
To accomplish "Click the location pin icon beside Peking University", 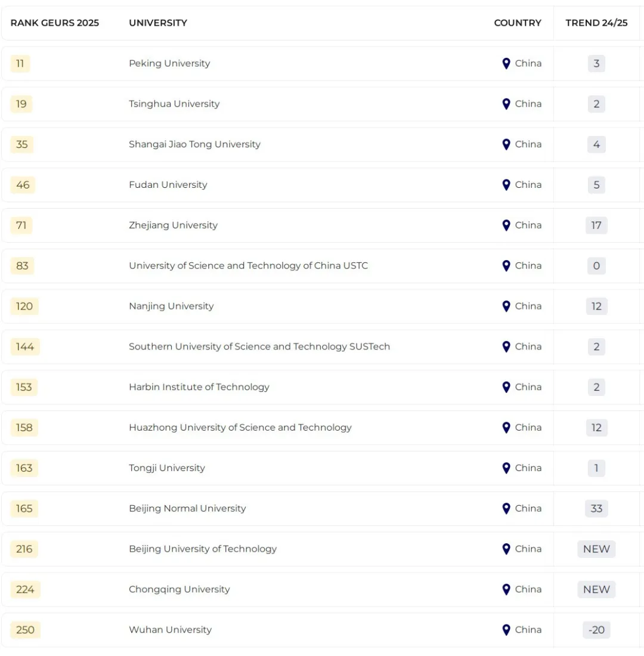I will coord(506,63).
